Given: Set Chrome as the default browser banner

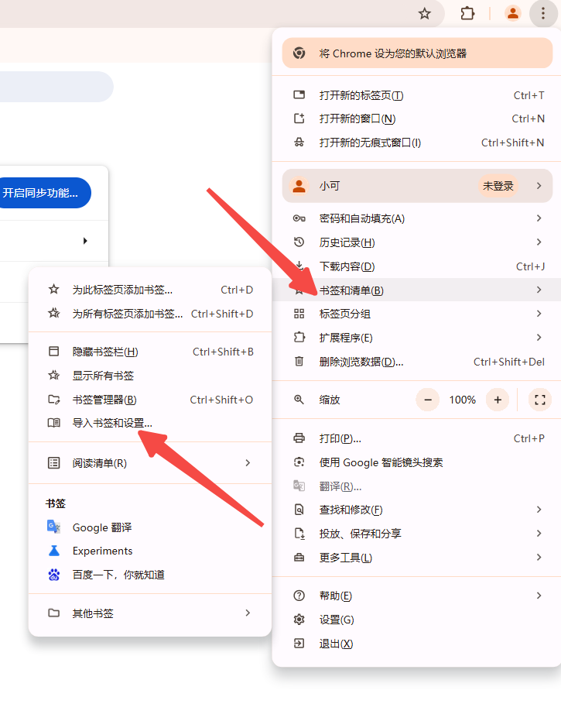Looking at the screenshot, I should tap(416, 53).
